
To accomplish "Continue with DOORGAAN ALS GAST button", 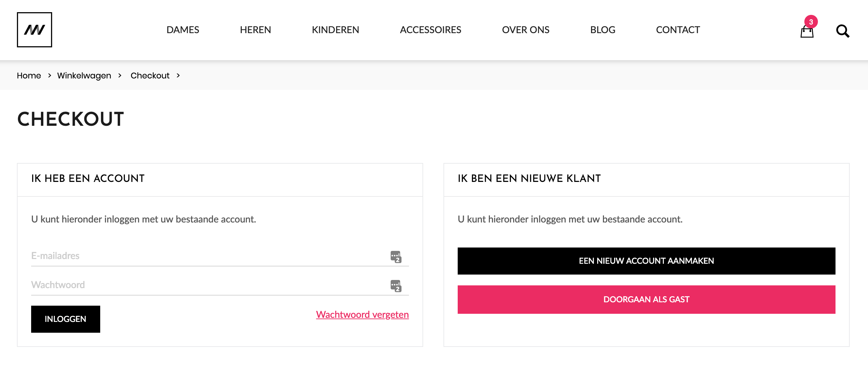I will click(646, 300).
